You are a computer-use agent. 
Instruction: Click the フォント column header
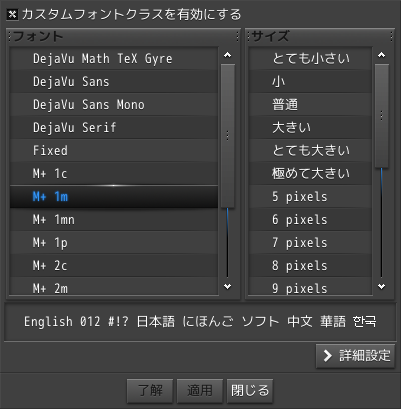pos(123,36)
